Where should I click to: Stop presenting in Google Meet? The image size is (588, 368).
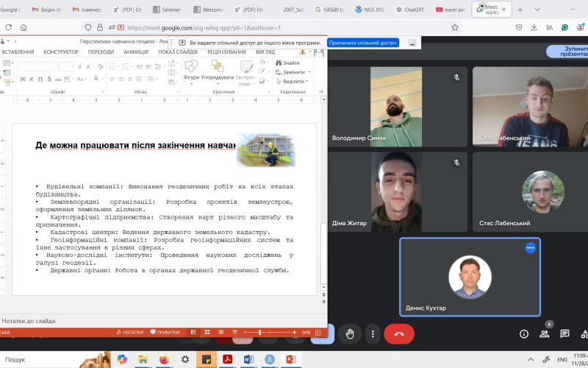coord(567,52)
